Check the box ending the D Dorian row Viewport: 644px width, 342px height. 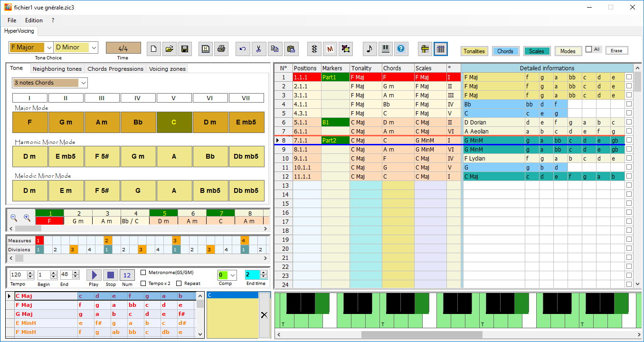click(x=629, y=122)
